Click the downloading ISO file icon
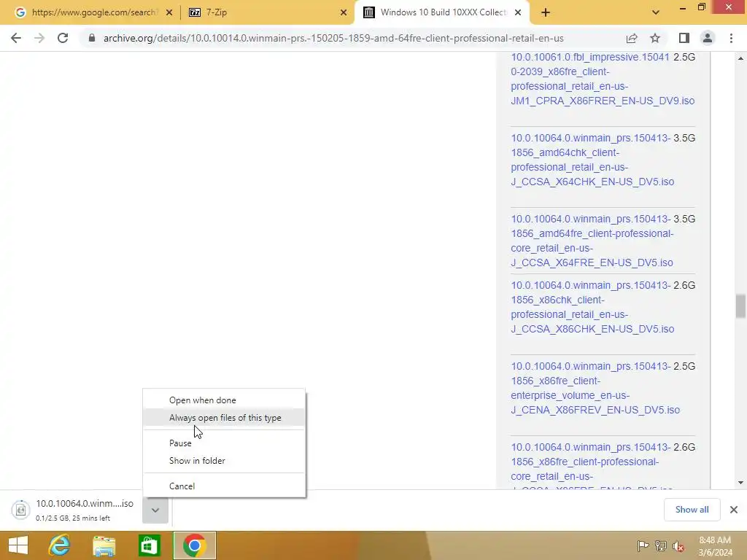 (x=20, y=510)
